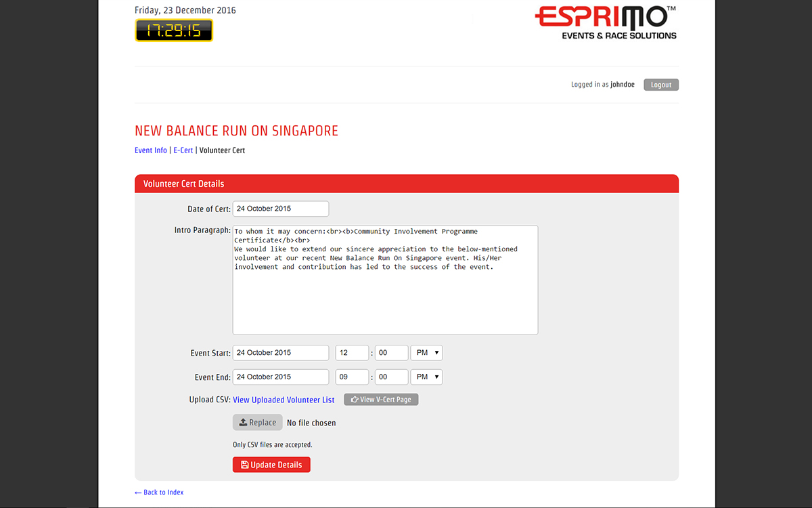Image resolution: width=812 pixels, height=508 pixels.
Task: Open View Uploaded Volunteer List link
Action: pyautogui.click(x=284, y=400)
